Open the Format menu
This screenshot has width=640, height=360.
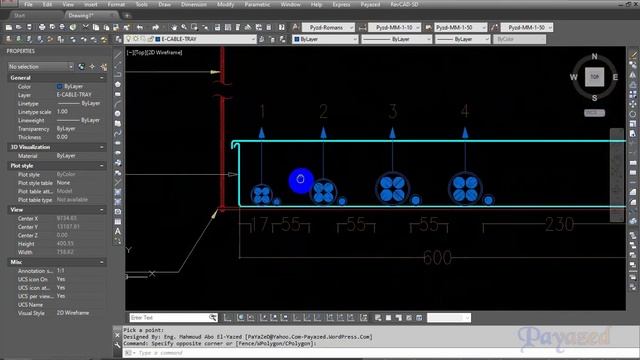(x=116, y=4)
